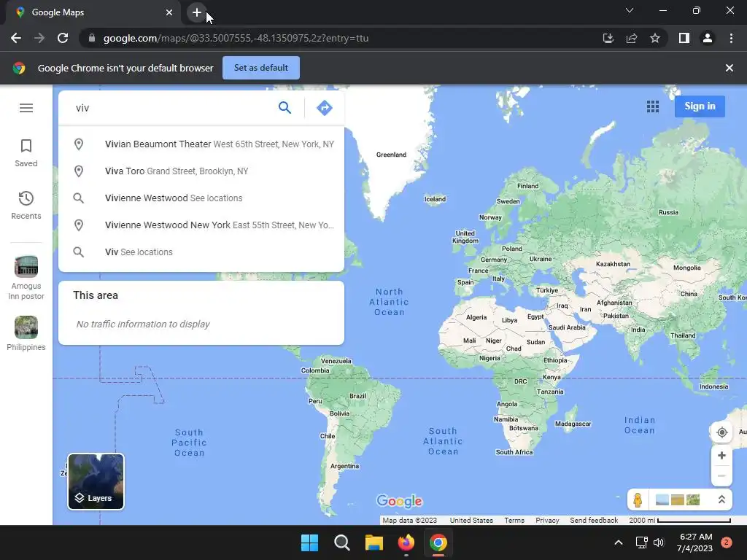
Task: Zoom in with the plus button
Action: [x=721, y=455]
